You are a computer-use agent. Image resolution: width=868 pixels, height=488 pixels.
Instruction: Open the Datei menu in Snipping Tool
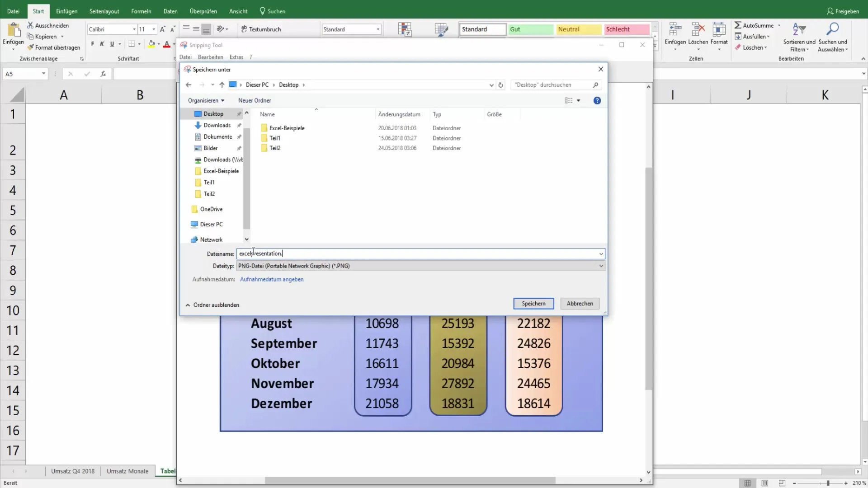(x=185, y=56)
